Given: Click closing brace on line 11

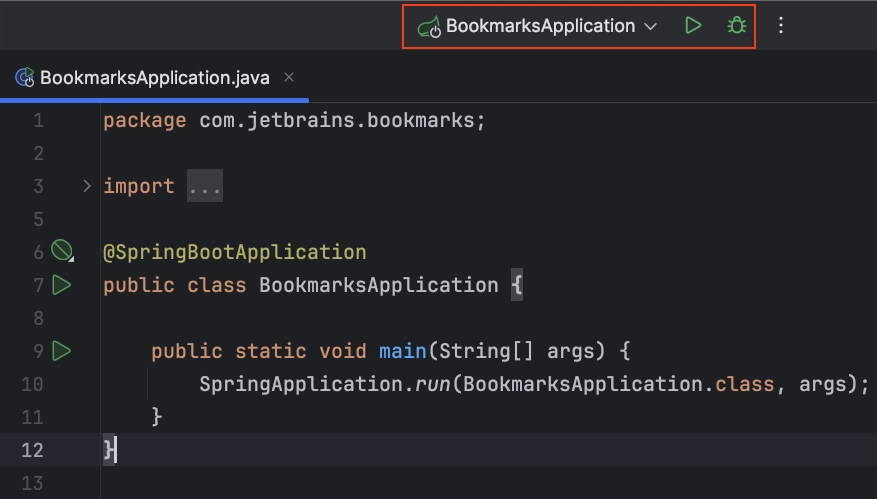Looking at the screenshot, I should click(x=157, y=417).
